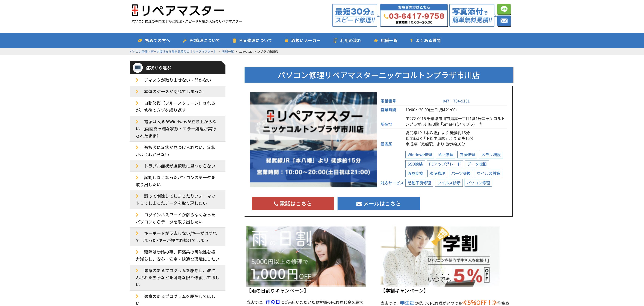Click ウイルス対策 service tag

click(489, 174)
